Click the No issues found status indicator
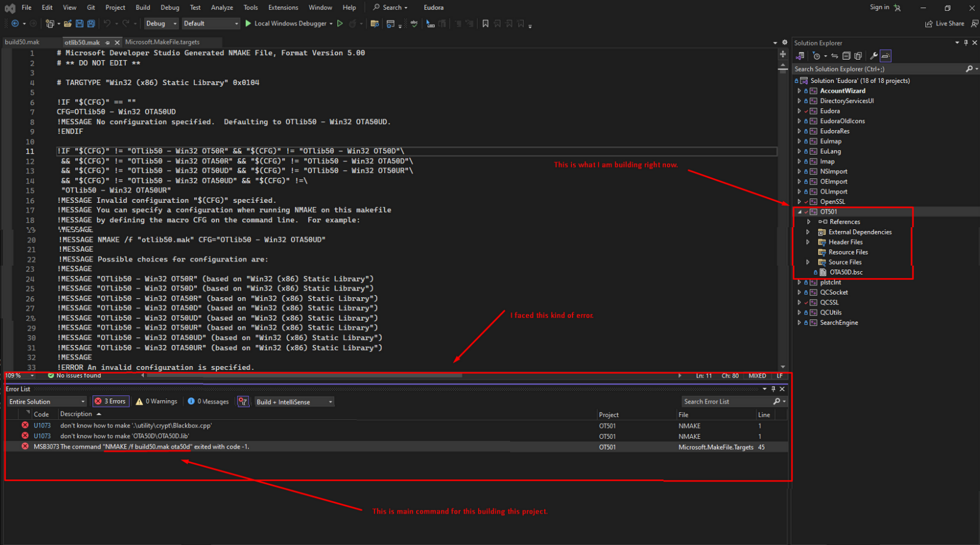 point(74,376)
